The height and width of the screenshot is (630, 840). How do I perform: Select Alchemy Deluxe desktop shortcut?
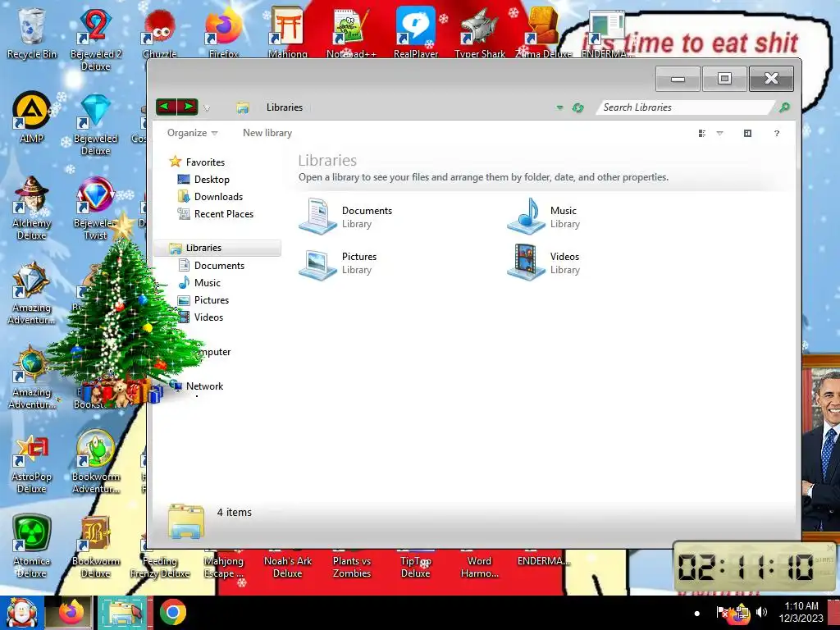pyautogui.click(x=32, y=208)
